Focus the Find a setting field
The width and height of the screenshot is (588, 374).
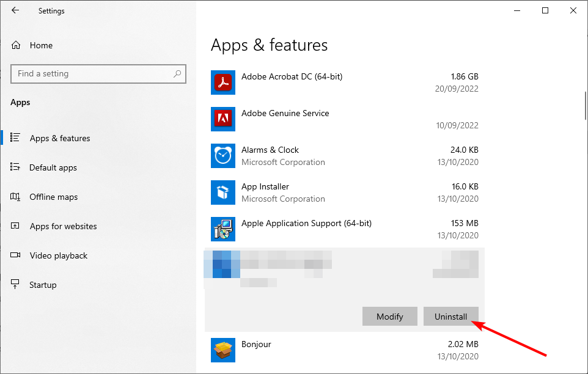coord(98,74)
